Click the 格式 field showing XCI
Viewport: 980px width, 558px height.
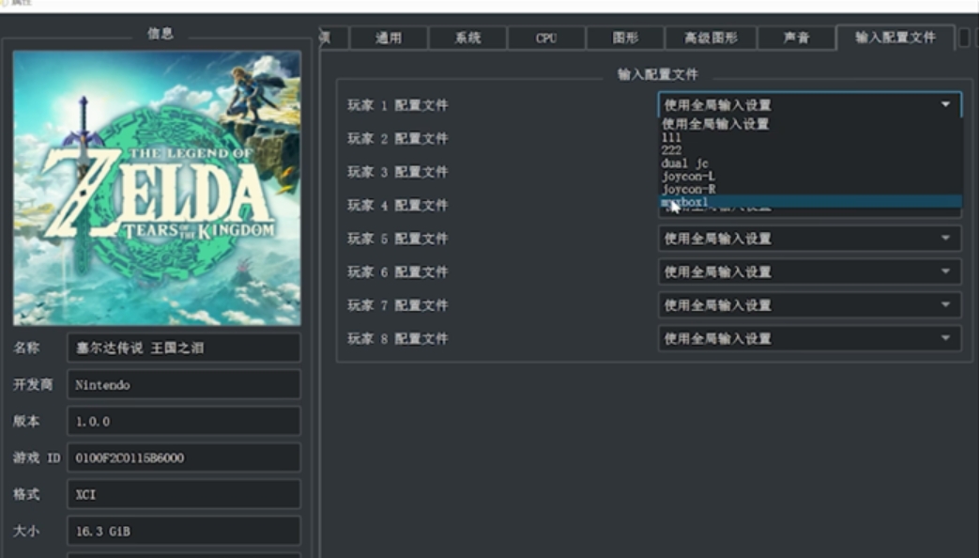184,494
